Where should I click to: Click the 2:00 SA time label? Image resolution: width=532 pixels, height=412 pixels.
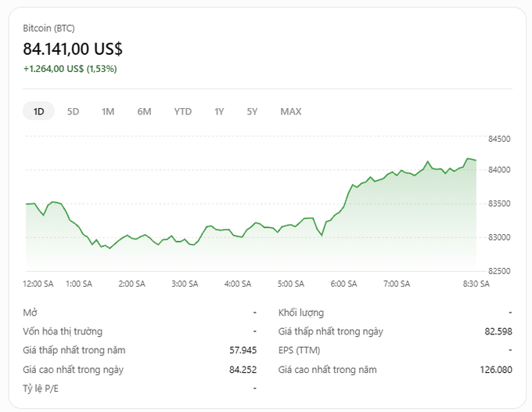tap(131, 284)
